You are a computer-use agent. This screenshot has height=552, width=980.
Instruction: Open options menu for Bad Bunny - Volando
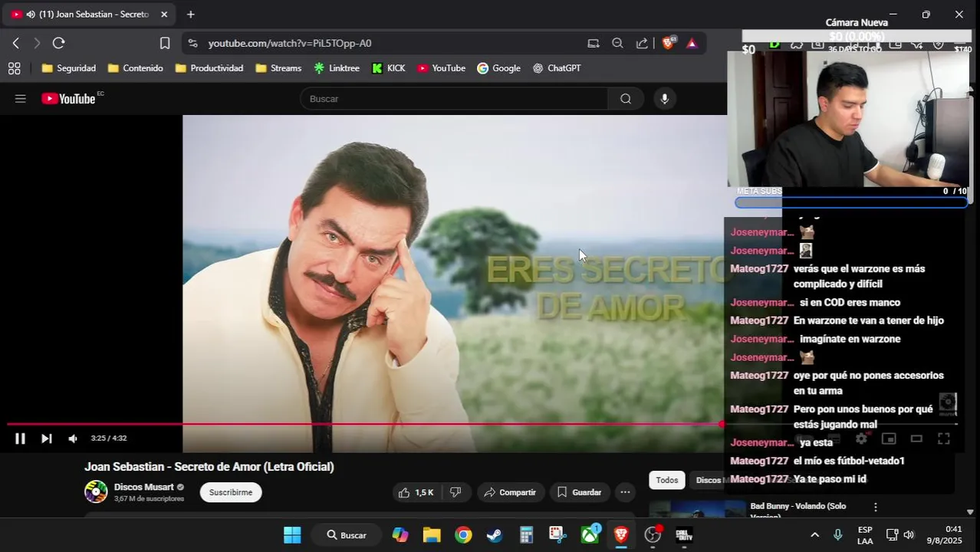click(875, 507)
